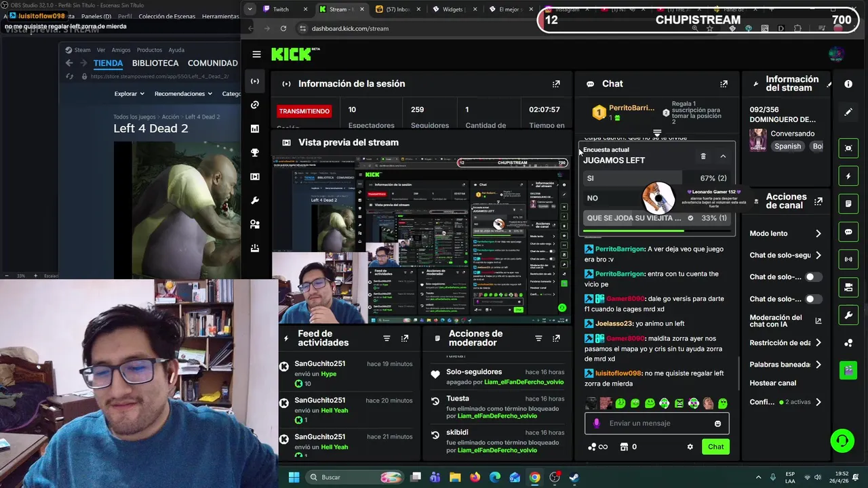This screenshot has width=868, height=488.
Task: Open the taskbar volume speaker icon
Action: point(818,477)
